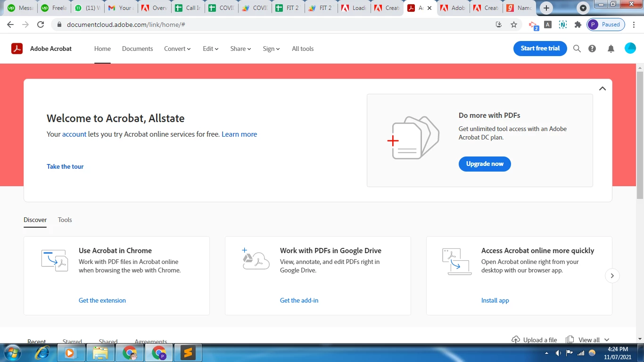Open the notifications bell icon

(x=611, y=49)
